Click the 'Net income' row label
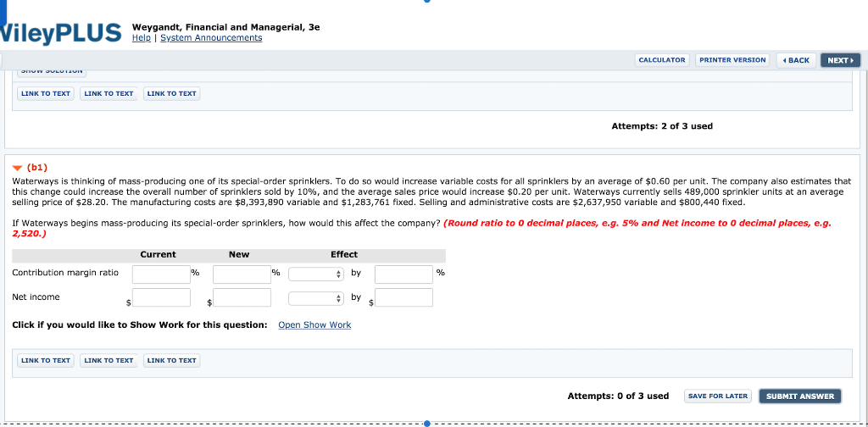 point(36,297)
